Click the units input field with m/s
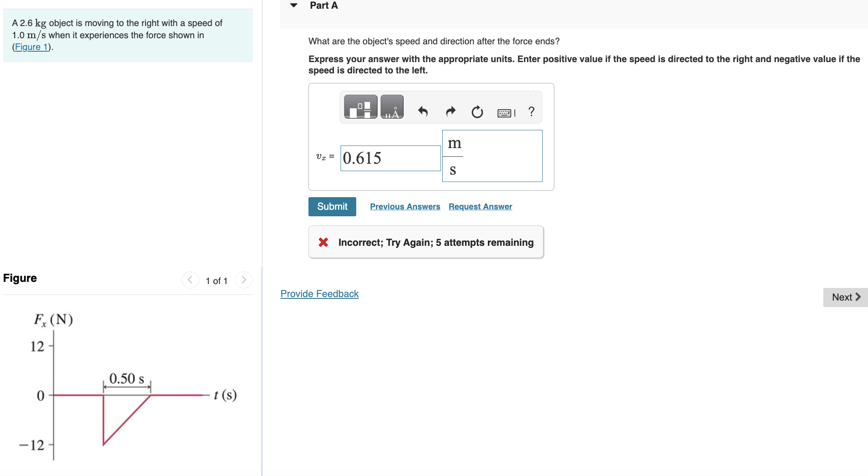The image size is (868, 476). (492, 156)
